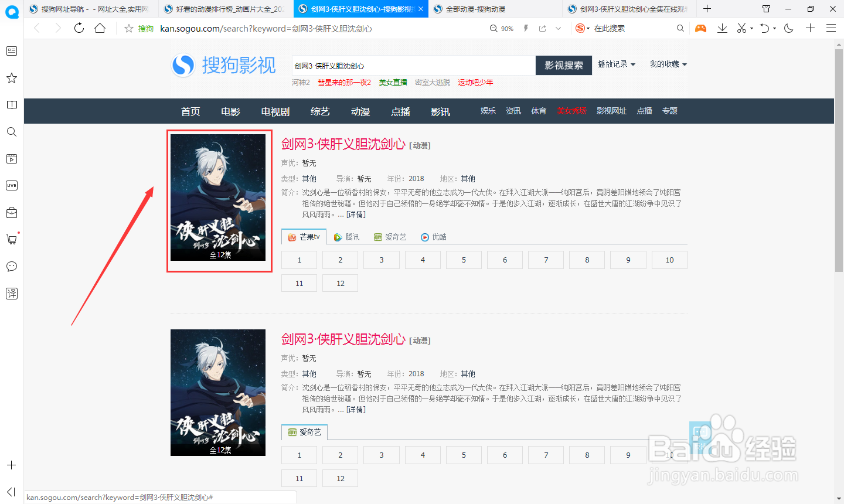844x504 pixels.
Task: Open the chat bubble sidebar icon
Action: click(12, 267)
